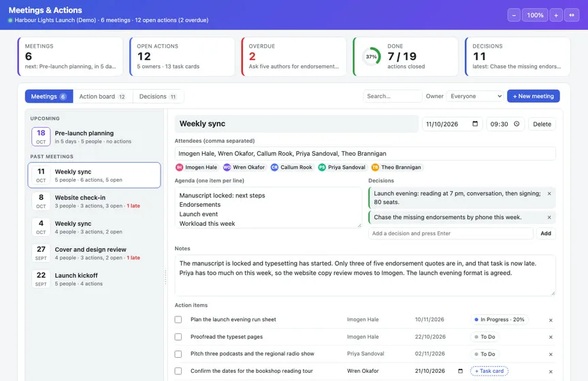
Task: Click the Theo Brannigan attendee avatar chip
Action: (x=396, y=167)
